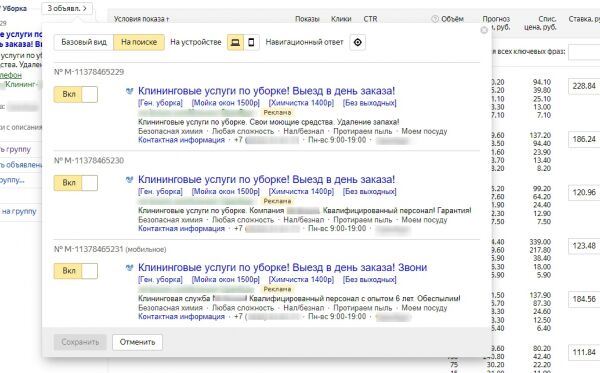The height and width of the screenshot is (373, 600).
Task: Click на группу link in left panel
Action: tap(18, 211)
